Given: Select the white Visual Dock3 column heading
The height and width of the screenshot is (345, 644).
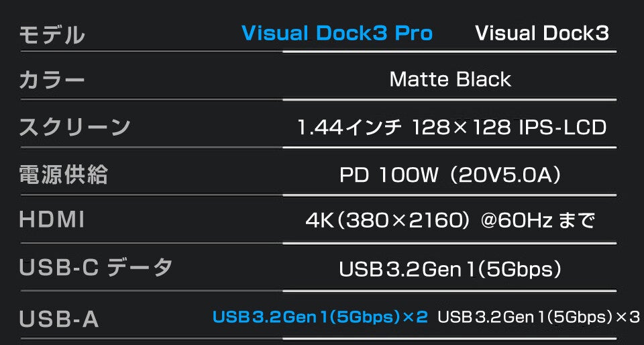Looking at the screenshot, I should (x=542, y=34).
